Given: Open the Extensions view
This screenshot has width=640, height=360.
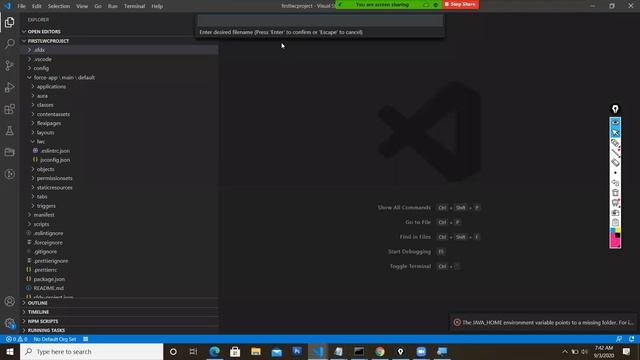Looking at the screenshot, I should [9, 109].
